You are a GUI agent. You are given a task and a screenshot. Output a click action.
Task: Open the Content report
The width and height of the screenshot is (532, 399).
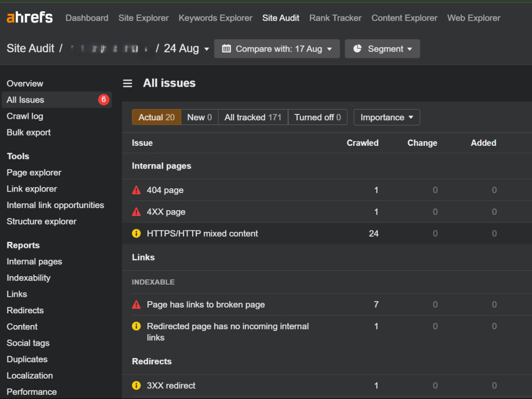22,327
